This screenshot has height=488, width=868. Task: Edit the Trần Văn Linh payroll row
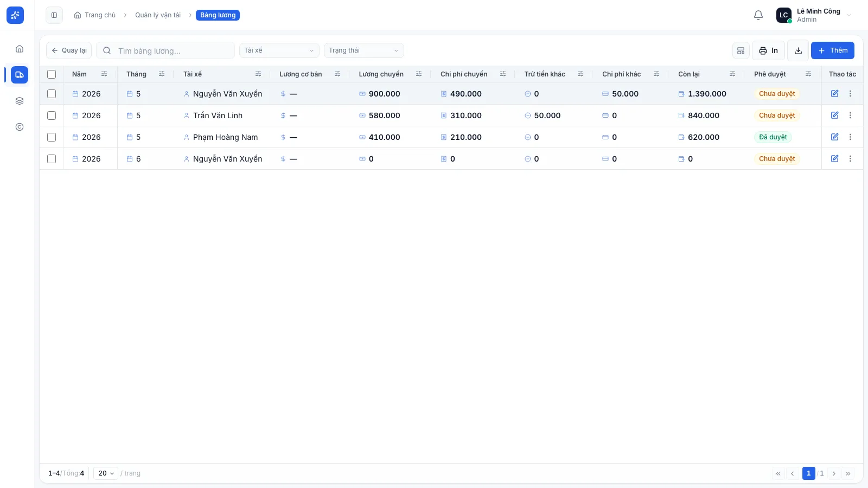[x=835, y=115]
